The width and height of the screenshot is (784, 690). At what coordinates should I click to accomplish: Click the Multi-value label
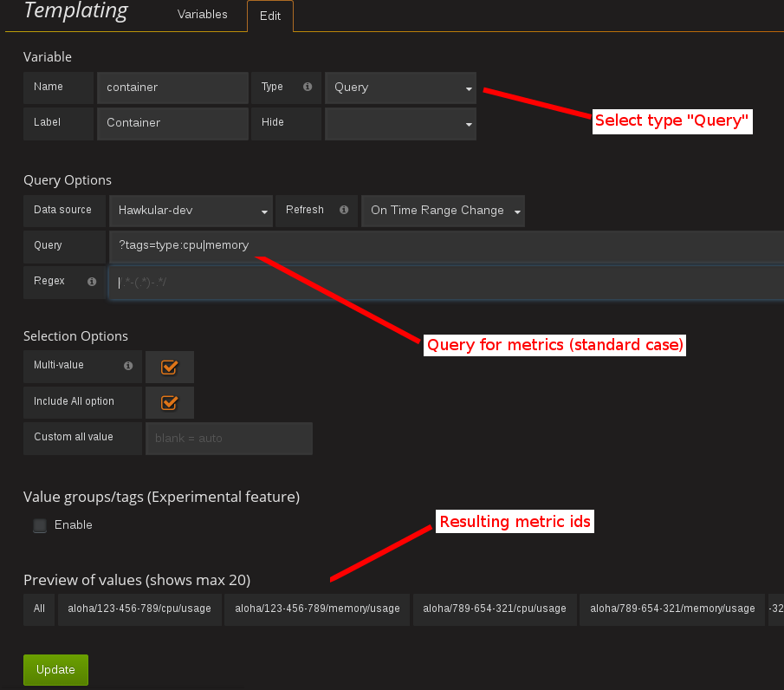59,365
